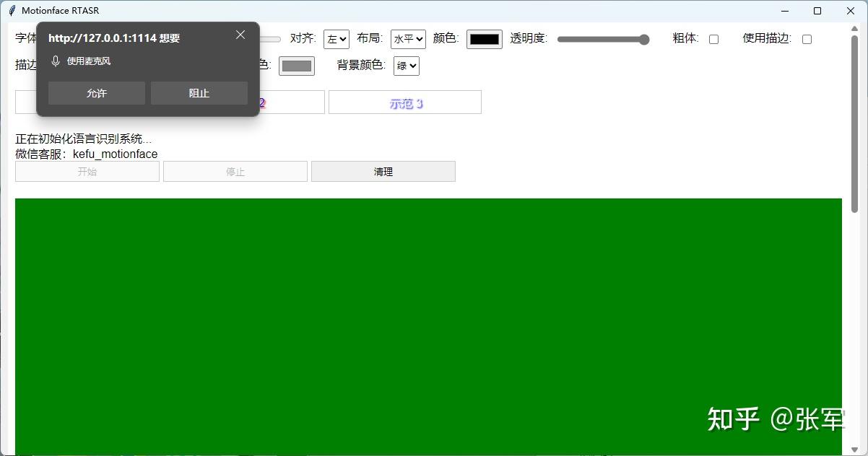The width and height of the screenshot is (868, 456).
Task: Open the 布局 layout dropdown showing 水平
Action: 407,39
